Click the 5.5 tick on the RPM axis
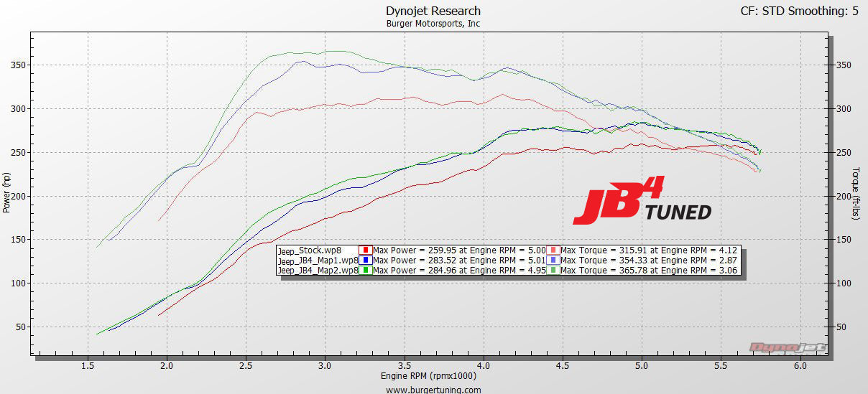The width and height of the screenshot is (868, 394). 721,365
